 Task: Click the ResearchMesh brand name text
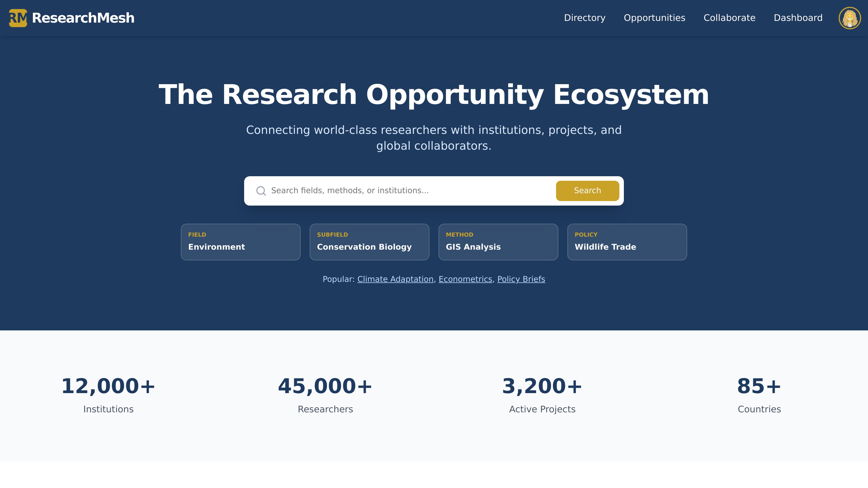[x=83, y=18]
